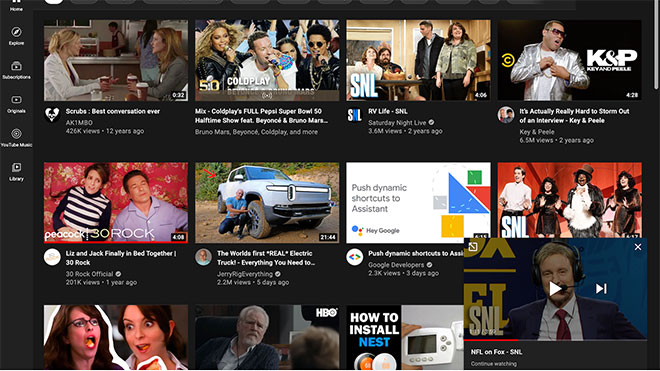Open the Key & Peele video thumbnail
Image resolution: width=660 pixels, height=371 pixels.
[570, 60]
